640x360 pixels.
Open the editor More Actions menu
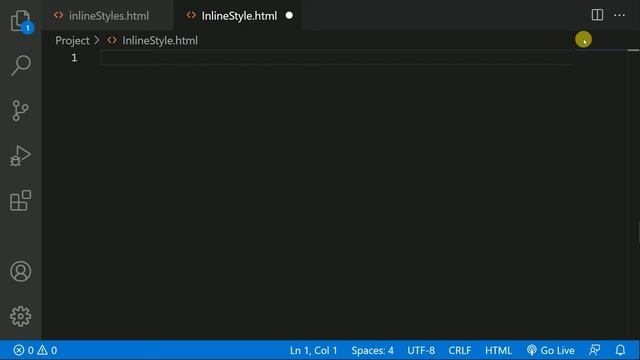620,15
